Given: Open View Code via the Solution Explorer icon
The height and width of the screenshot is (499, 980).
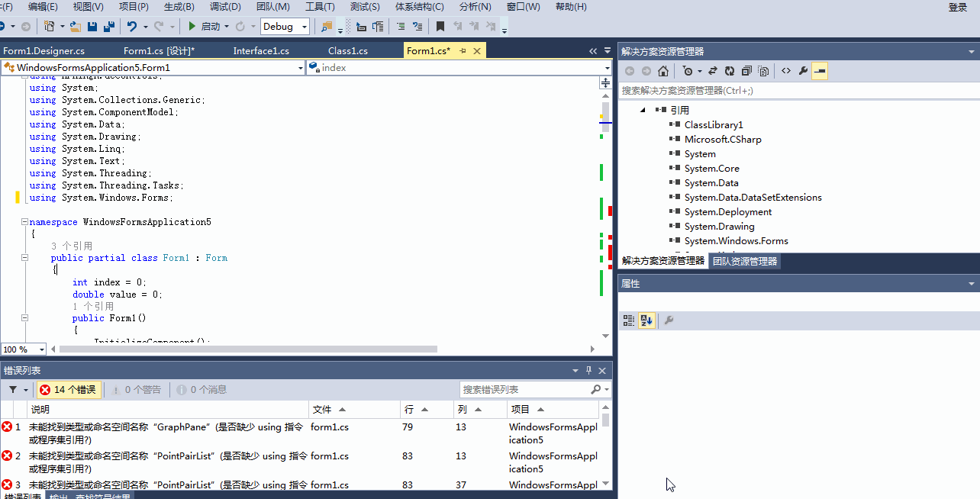Looking at the screenshot, I should coord(786,70).
